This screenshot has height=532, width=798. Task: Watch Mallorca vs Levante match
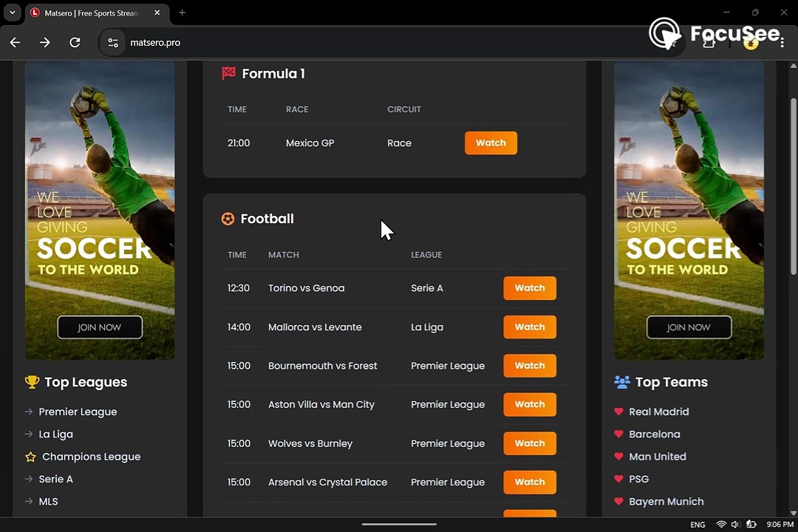point(529,327)
